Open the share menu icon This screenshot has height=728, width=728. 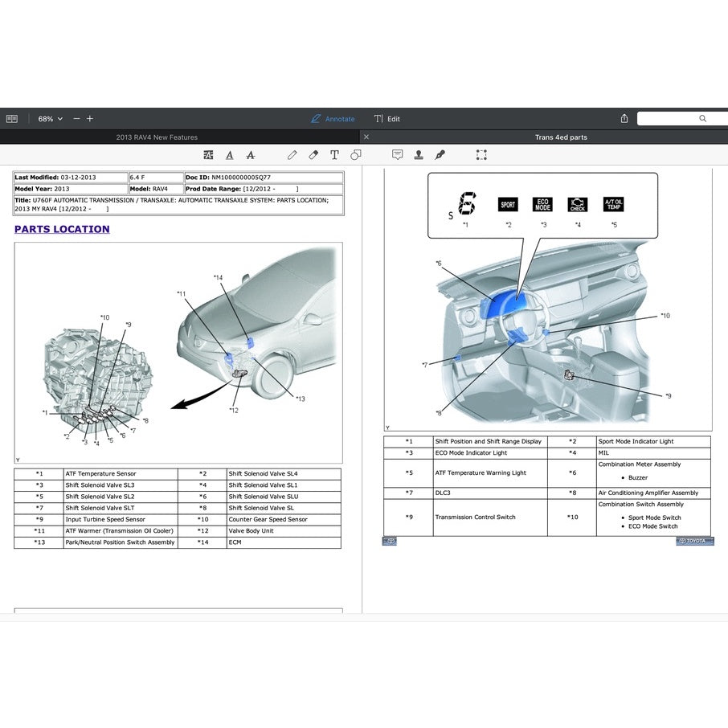(624, 119)
